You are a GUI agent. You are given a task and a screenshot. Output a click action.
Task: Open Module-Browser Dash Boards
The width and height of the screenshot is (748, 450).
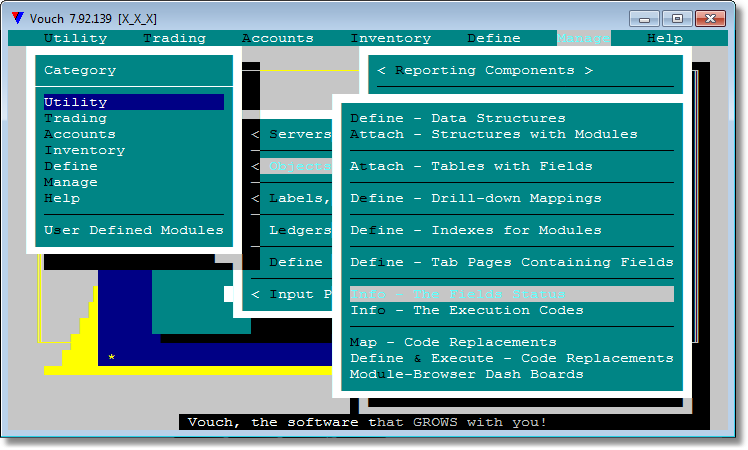point(467,374)
